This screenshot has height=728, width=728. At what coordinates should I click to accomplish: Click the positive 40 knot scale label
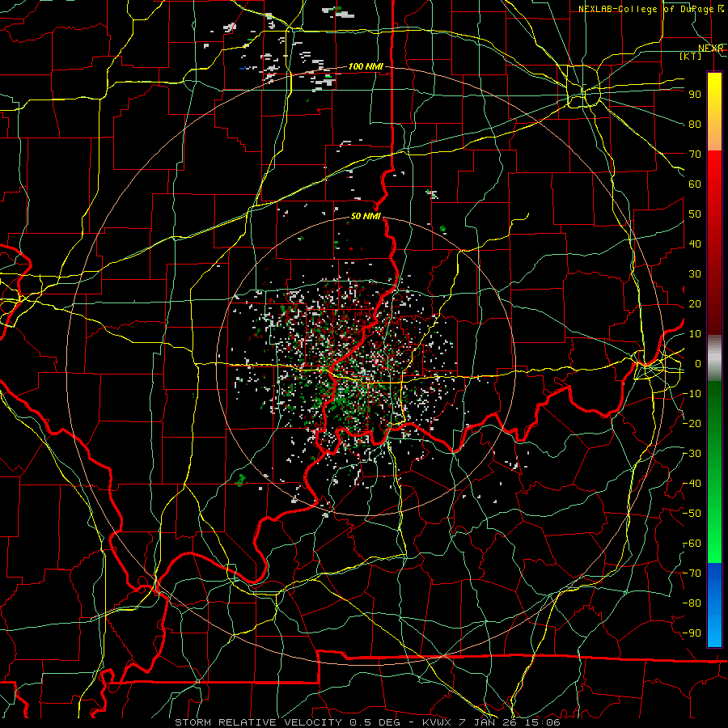(x=695, y=243)
